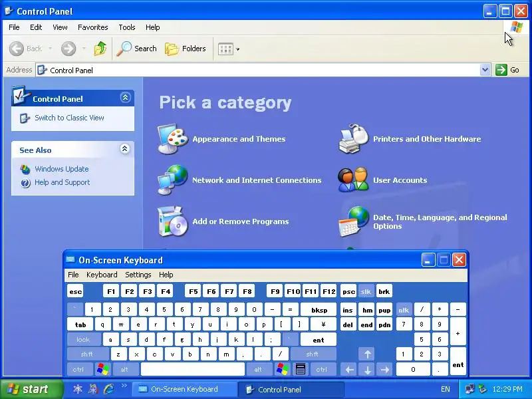Open the Control Panel File menu
Image resolution: width=532 pixels, height=399 pixels.
[x=14, y=27]
